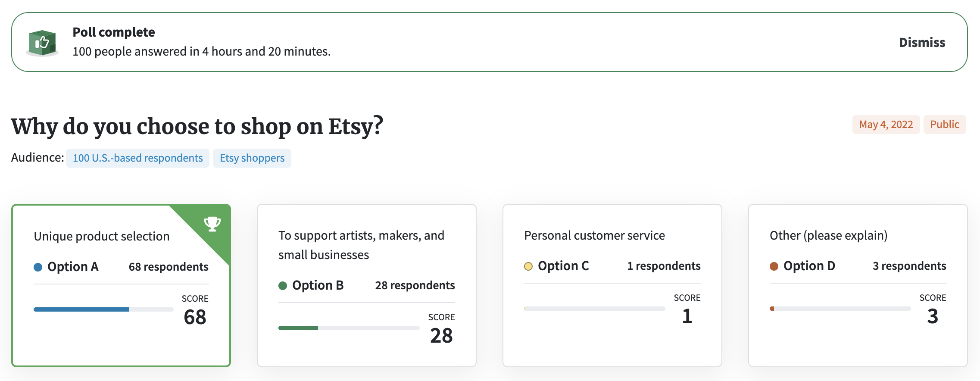This screenshot has height=381, width=980.
Task: Click the Public visibility badge
Action: click(x=945, y=125)
